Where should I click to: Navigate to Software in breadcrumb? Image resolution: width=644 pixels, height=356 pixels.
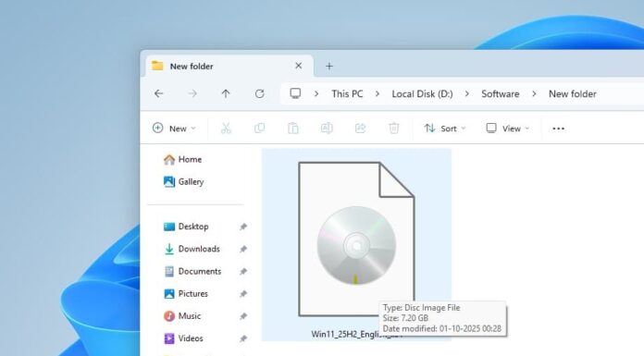[x=501, y=93]
